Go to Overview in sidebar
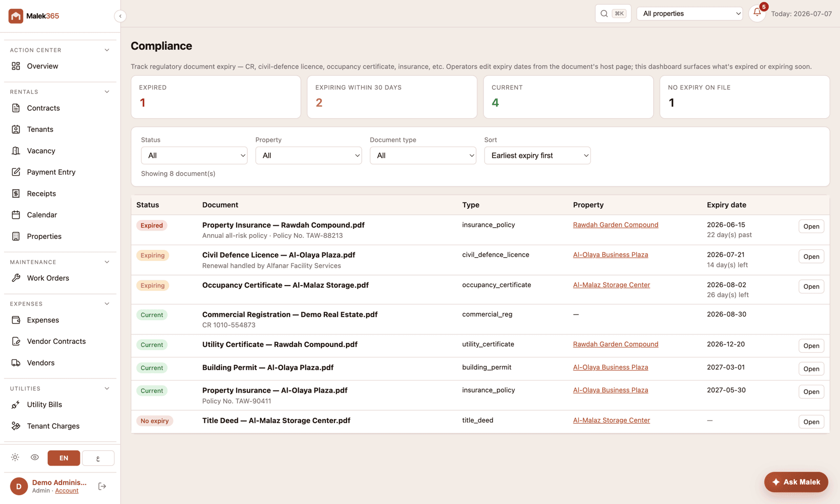This screenshot has height=504, width=840. (x=60, y=66)
